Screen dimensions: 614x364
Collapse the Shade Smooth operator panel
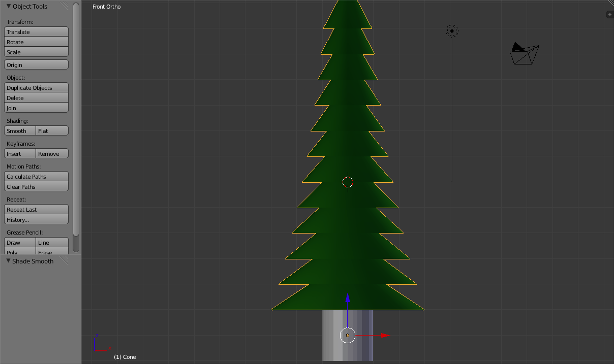[x=9, y=261]
